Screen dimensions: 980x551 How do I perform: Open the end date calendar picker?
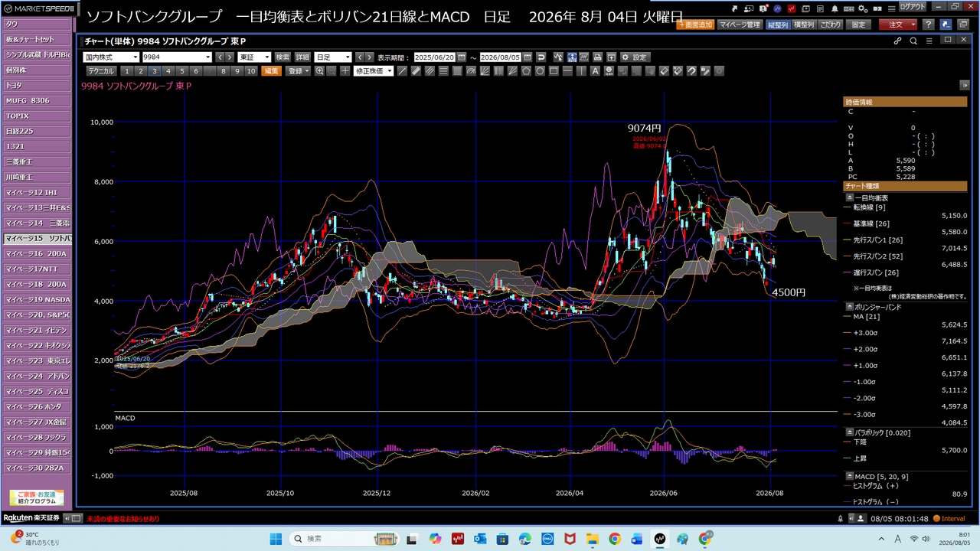click(528, 57)
